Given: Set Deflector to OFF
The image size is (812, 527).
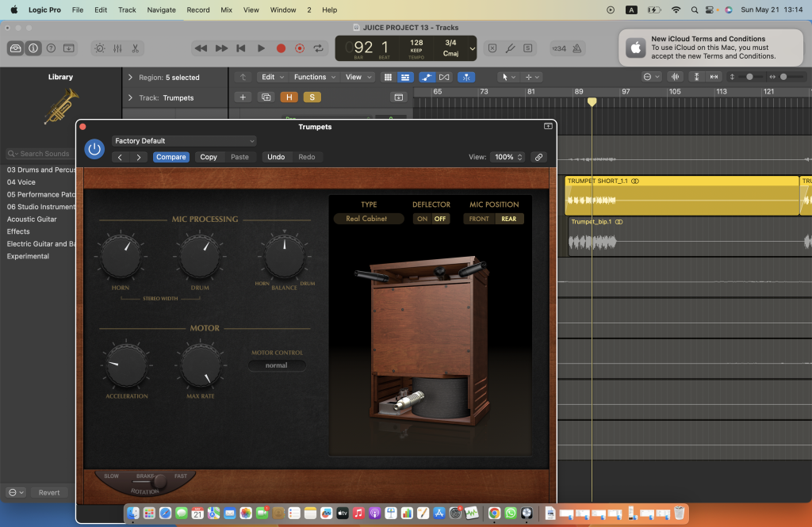Looking at the screenshot, I should coord(440,219).
